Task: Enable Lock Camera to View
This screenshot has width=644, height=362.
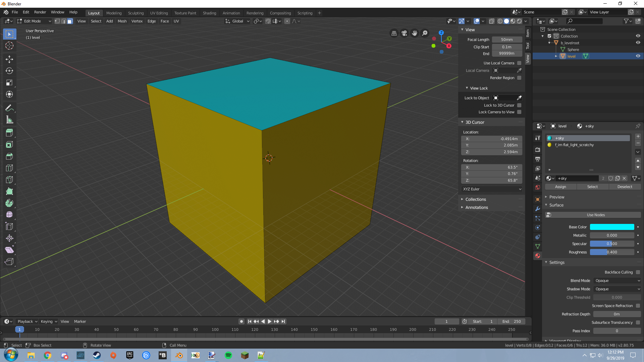Action: (519, 112)
